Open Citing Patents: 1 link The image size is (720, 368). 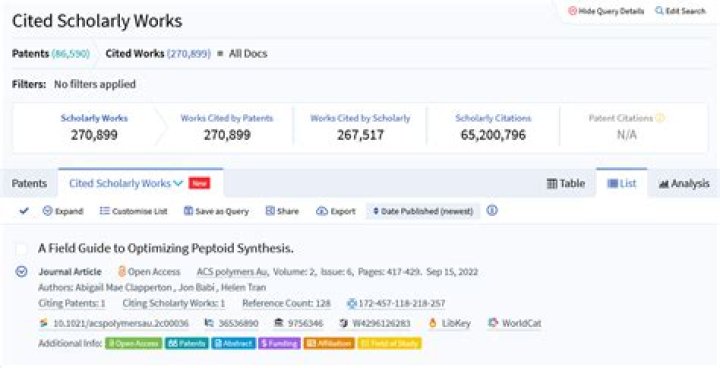point(72,303)
